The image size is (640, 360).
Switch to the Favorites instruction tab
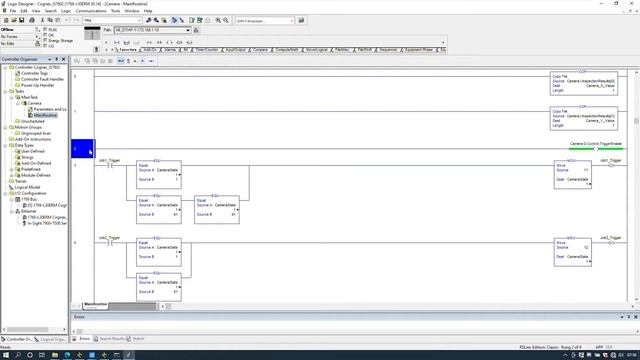pos(128,50)
